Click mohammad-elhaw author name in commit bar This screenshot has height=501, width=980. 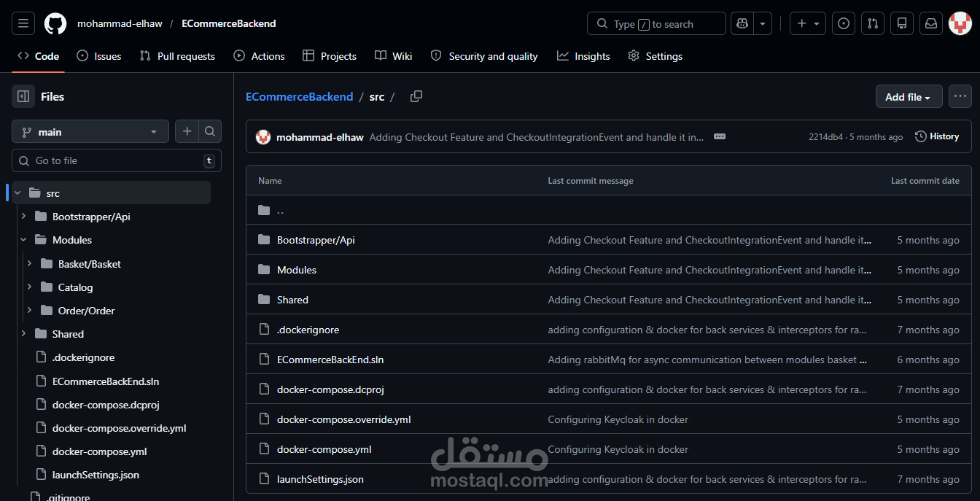click(320, 136)
